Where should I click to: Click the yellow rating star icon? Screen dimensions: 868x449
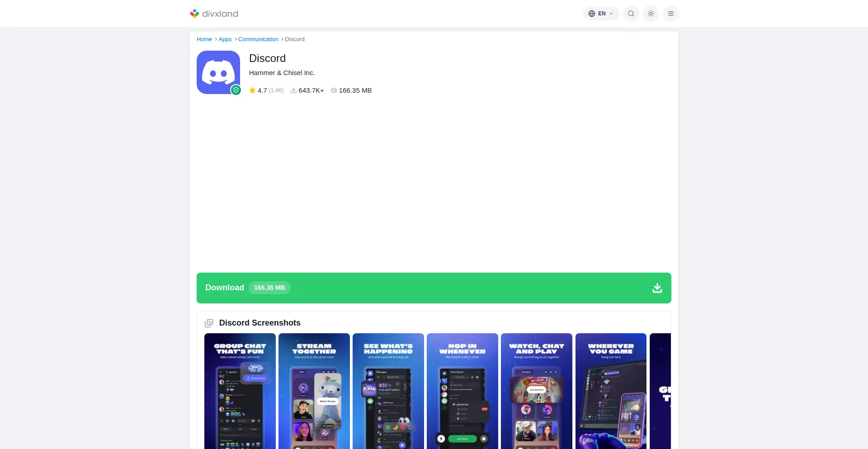coord(252,90)
